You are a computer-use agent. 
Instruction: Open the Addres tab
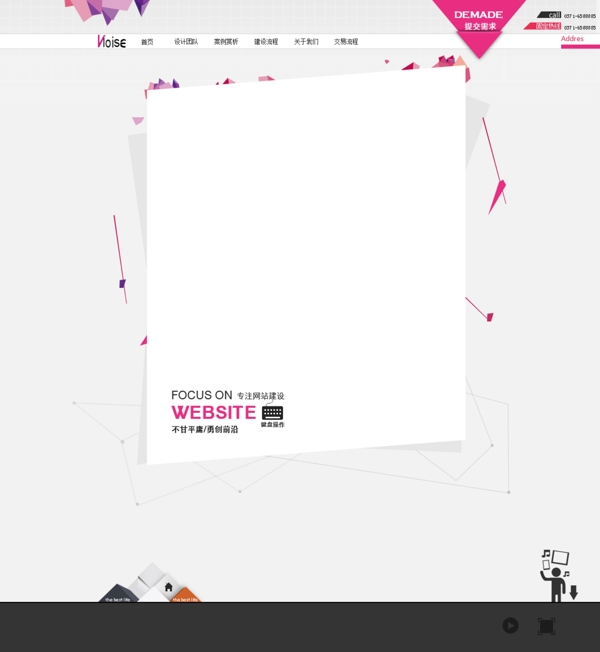pos(572,39)
